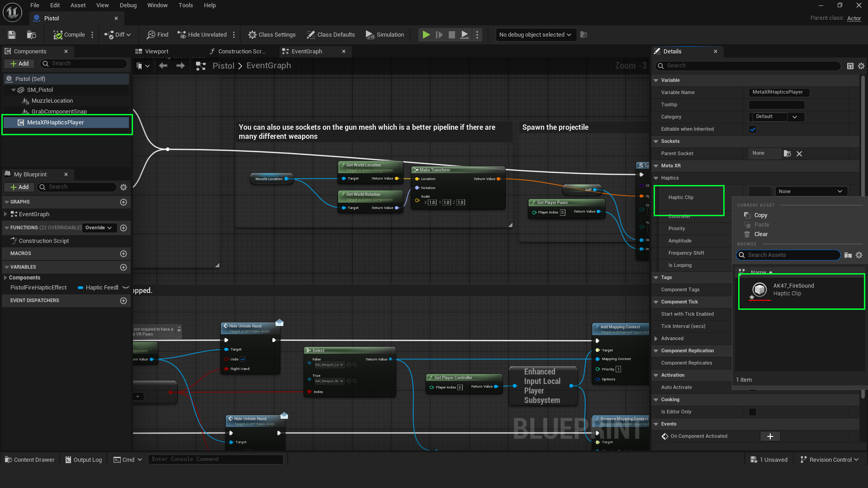The width and height of the screenshot is (868, 488).
Task: Compile the Pistol blueprint
Action: pyautogui.click(x=69, y=35)
